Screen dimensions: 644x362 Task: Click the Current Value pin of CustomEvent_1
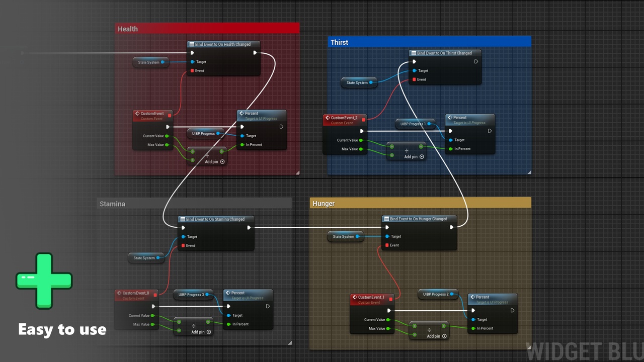click(x=388, y=320)
